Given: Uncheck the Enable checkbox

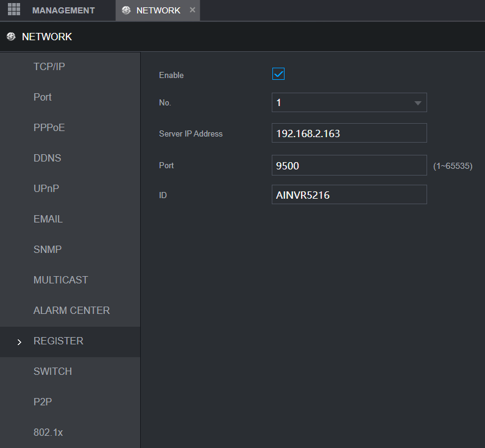Looking at the screenshot, I should click(x=278, y=74).
